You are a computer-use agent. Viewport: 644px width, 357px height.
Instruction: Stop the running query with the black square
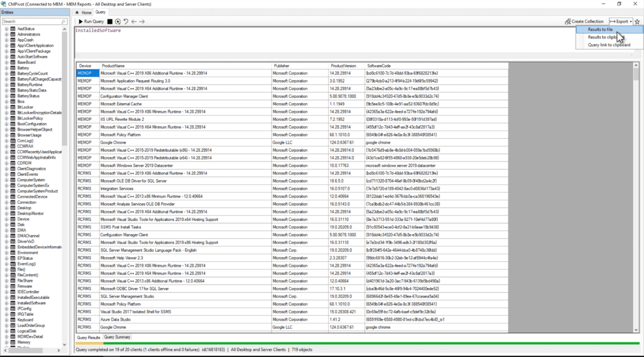pos(110,22)
